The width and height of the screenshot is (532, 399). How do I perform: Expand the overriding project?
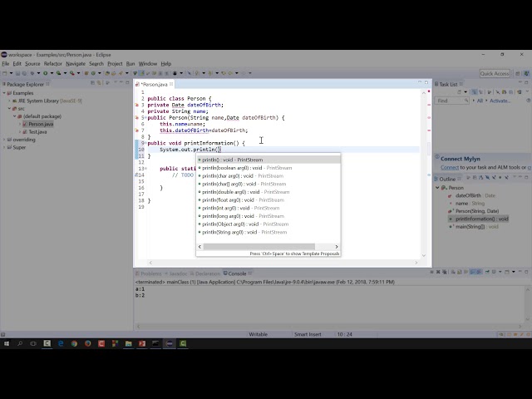tap(4, 140)
